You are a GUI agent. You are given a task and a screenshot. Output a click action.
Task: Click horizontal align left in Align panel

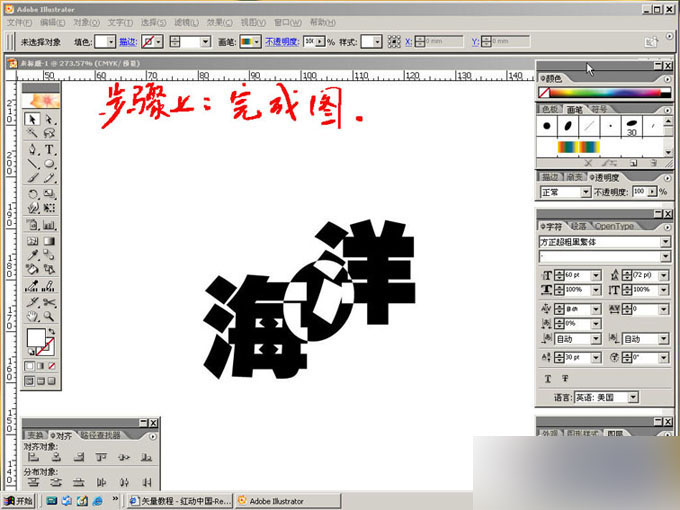pos(33,457)
